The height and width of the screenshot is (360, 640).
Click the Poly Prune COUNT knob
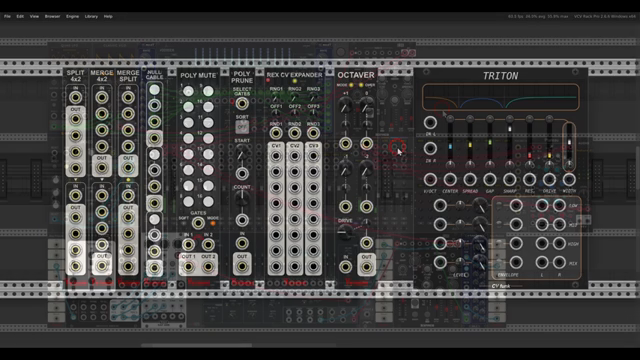[x=242, y=198]
